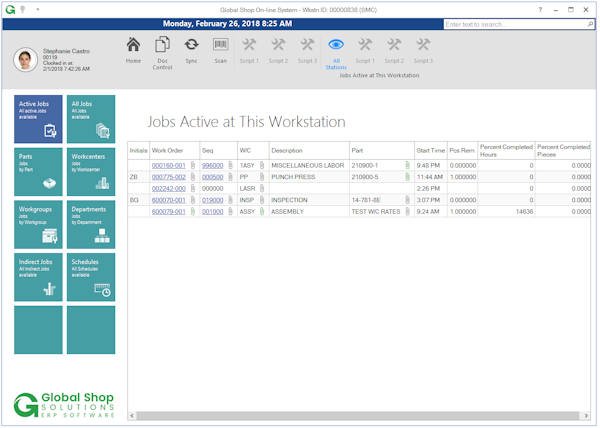Click paperclip next to workcenter 1ASY
Viewport: 600px width, 428px height.
pyautogui.click(x=262, y=165)
